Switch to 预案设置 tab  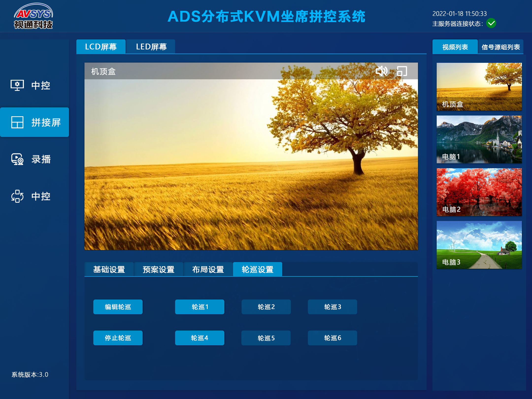[x=159, y=269]
